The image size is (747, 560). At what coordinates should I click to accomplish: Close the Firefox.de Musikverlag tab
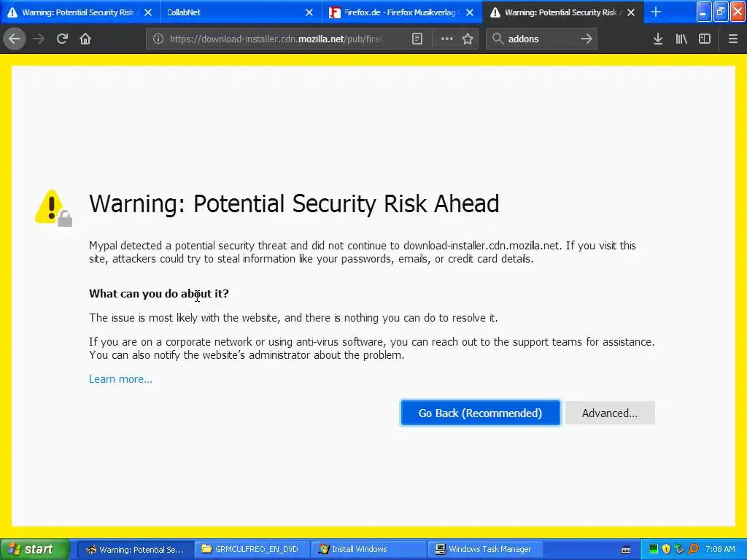coord(470,12)
